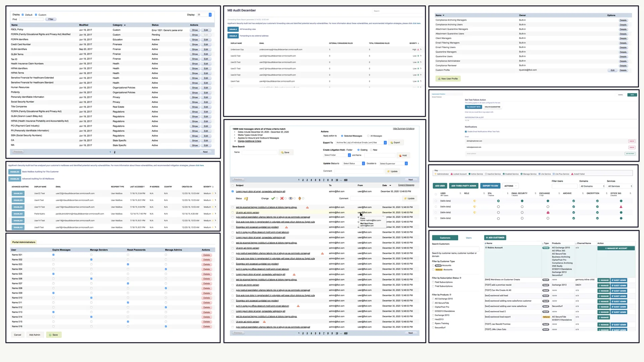644x362 pixels.
Task: Click the orange escalate arrow status icon
Action: coord(300,198)
